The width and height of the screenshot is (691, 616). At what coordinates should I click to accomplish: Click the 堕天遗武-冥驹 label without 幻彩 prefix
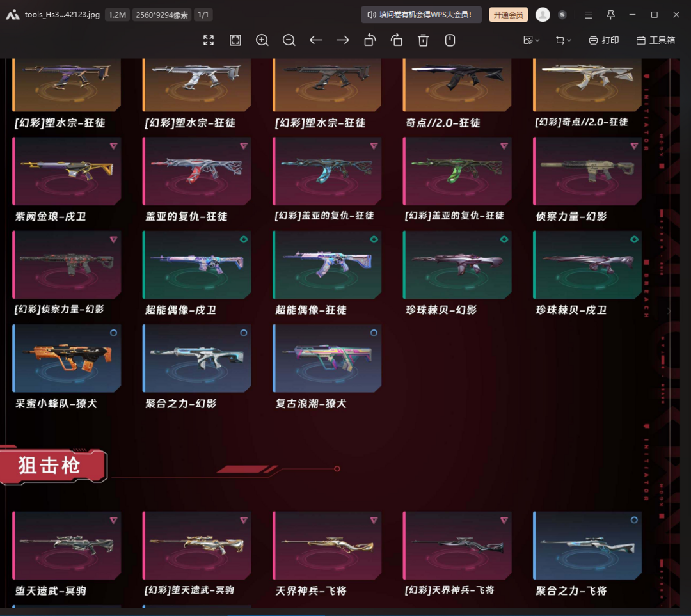51,591
